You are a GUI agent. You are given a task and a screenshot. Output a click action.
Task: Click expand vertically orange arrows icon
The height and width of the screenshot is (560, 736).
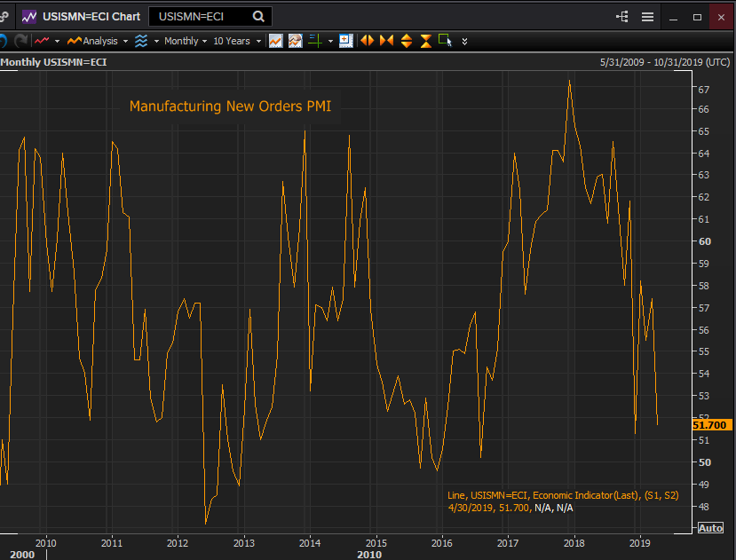[x=407, y=42]
